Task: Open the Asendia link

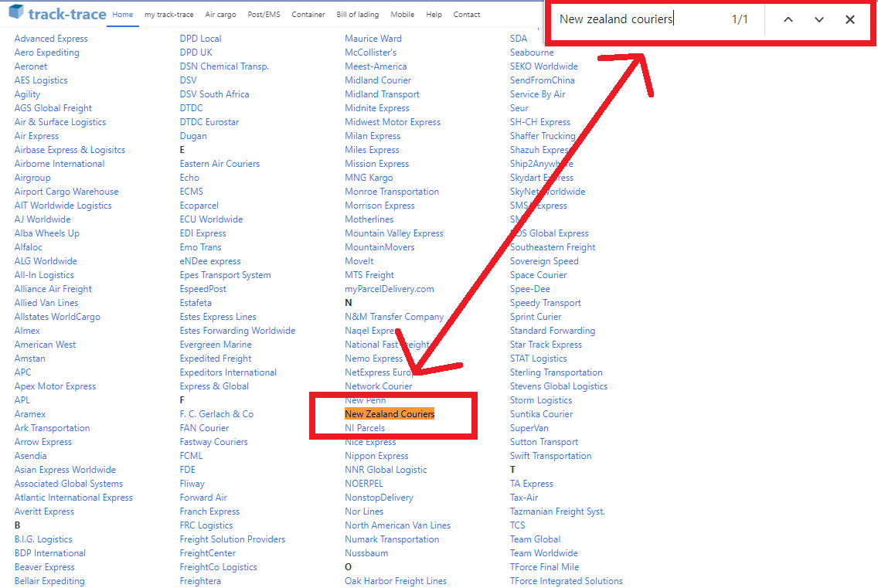Action: [x=31, y=457]
